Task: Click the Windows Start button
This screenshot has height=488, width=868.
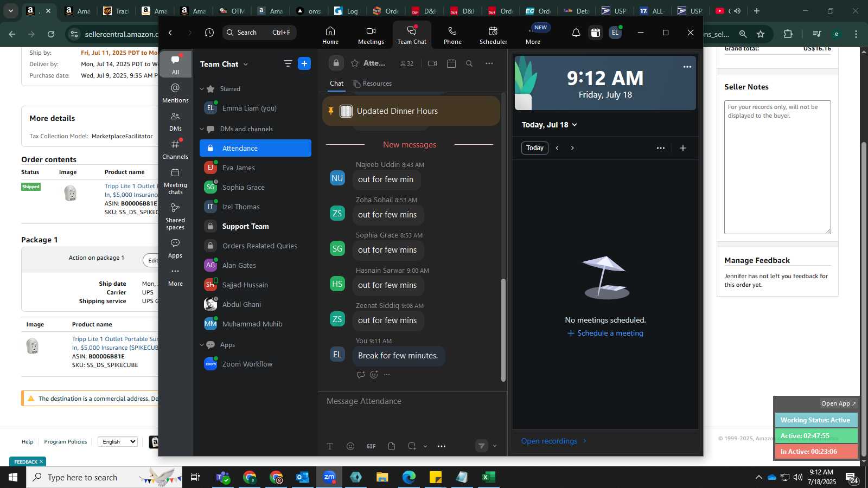Action: 13,477
